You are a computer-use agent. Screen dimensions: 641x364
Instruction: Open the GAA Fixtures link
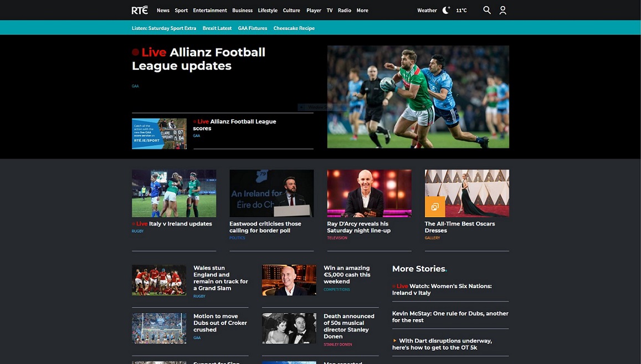pos(253,28)
